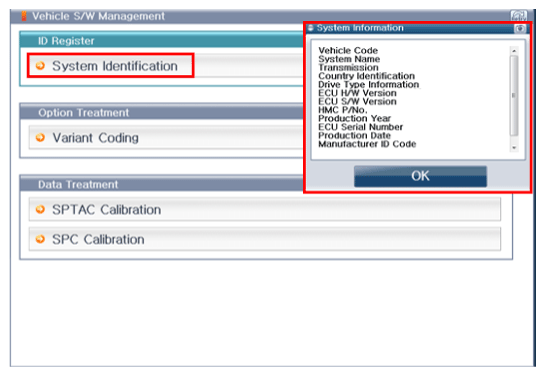The image size is (545, 376).
Task: Select the ECU Serial Number line
Action: [360, 127]
